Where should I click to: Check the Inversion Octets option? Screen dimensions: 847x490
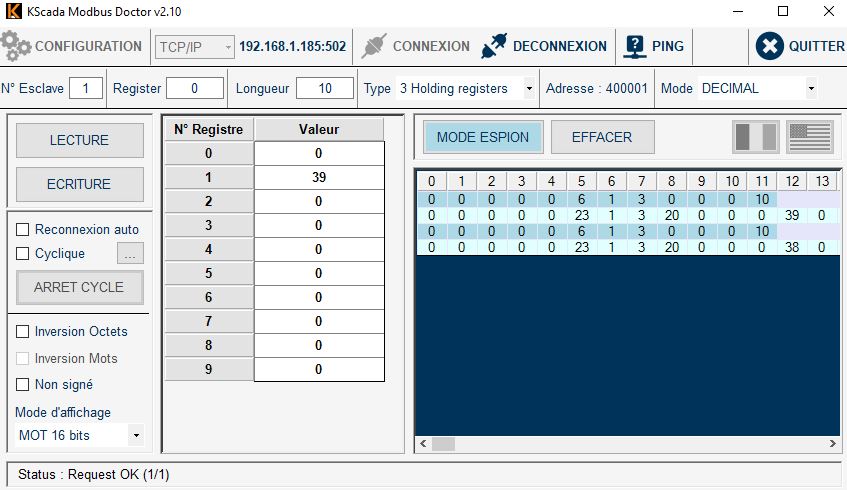23,332
